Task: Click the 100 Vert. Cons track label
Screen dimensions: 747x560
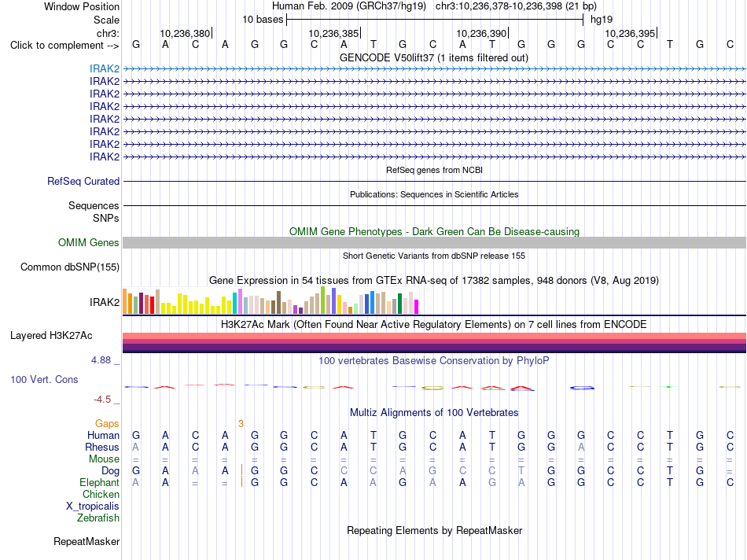Action: tap(44, 379)
